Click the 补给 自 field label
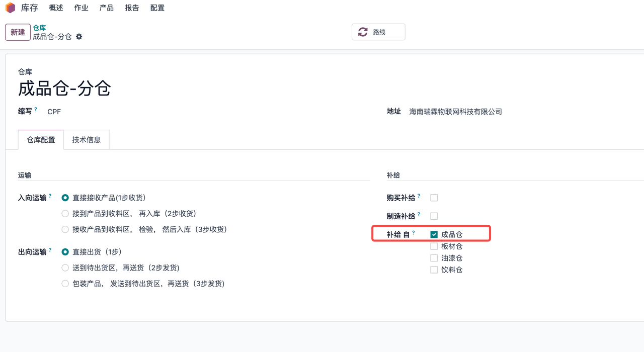The width and height of the screenshot is (644, 352). 398,234
